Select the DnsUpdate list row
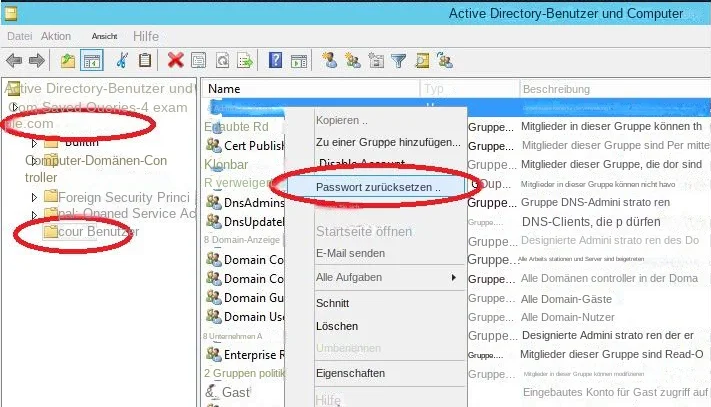711x407 pixels. click(245, 221)
